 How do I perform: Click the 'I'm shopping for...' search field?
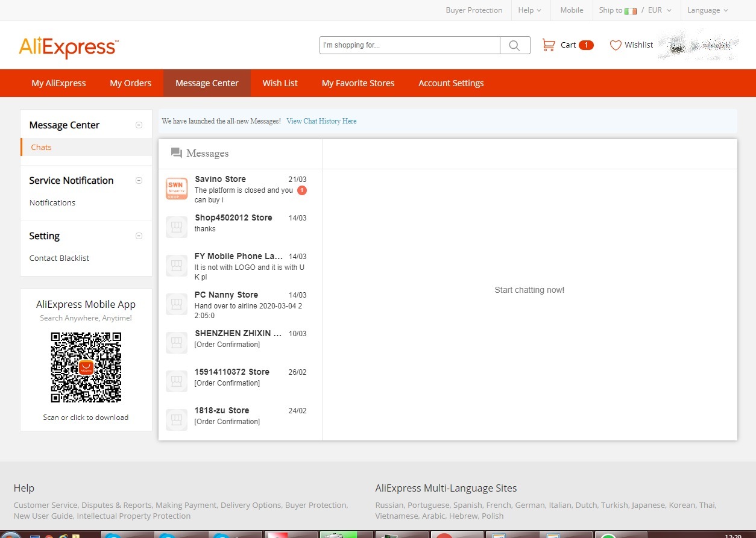410,45
